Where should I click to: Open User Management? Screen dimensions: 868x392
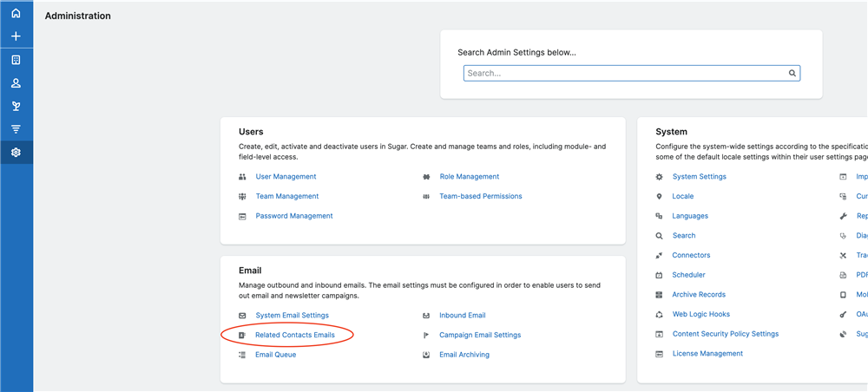tap(286, 177)
